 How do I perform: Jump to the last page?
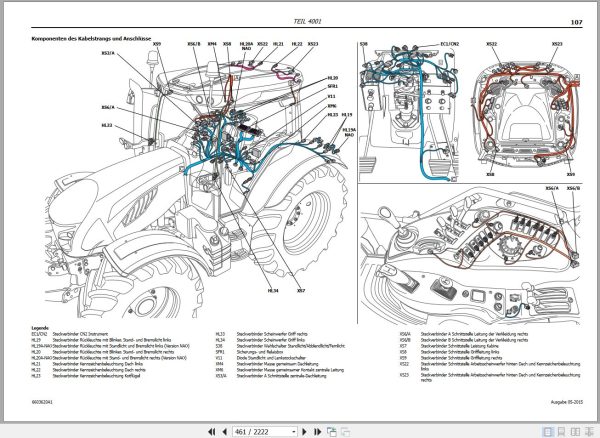(318, 431)
